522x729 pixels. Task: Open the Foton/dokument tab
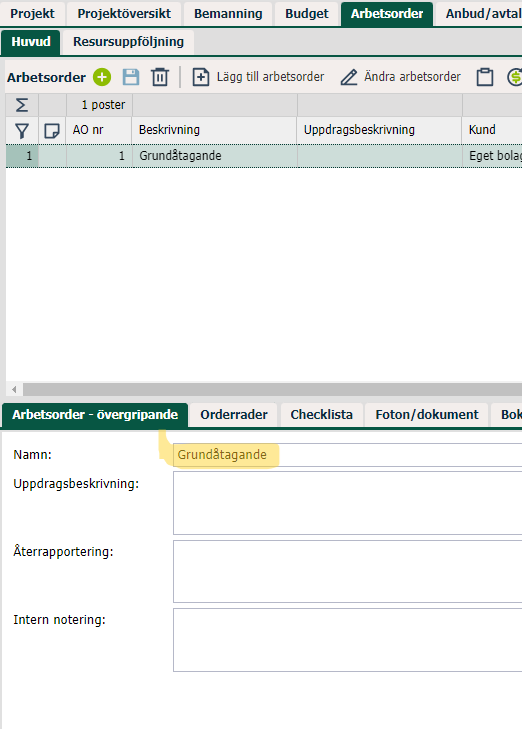[427, 415]
